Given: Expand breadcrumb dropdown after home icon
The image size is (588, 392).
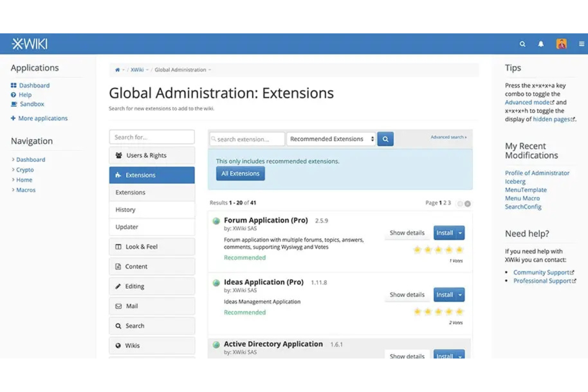Looking at the screenshot, I should click(124, 70).
